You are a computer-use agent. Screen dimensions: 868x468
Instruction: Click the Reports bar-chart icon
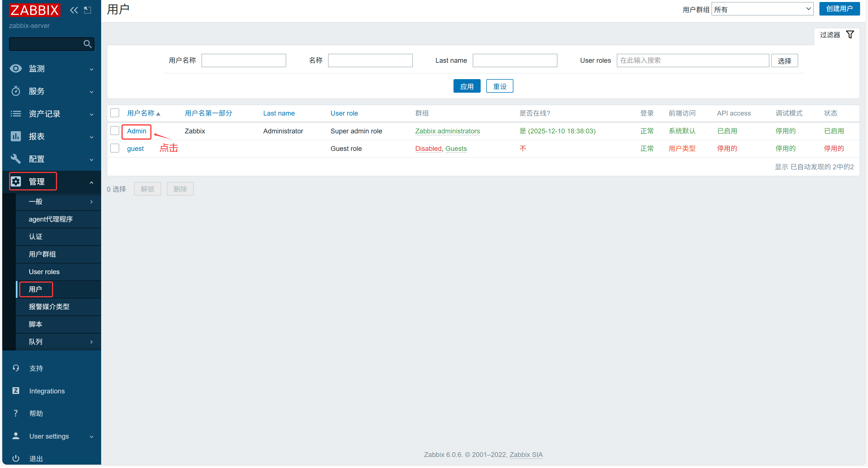[16, 136]
